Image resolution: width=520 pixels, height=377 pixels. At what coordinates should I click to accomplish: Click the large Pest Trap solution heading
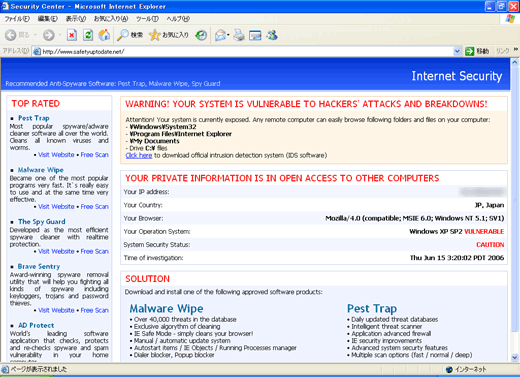click(372, 308)
